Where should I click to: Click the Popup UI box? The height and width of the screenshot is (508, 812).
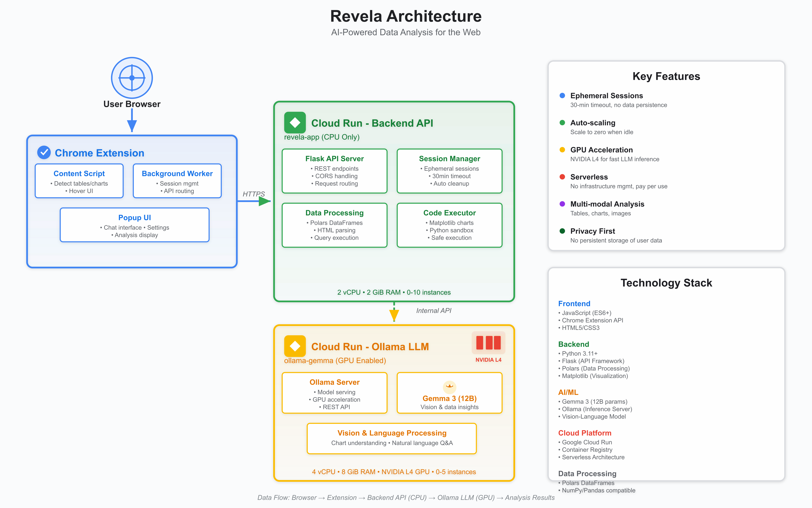pos(135,225)
